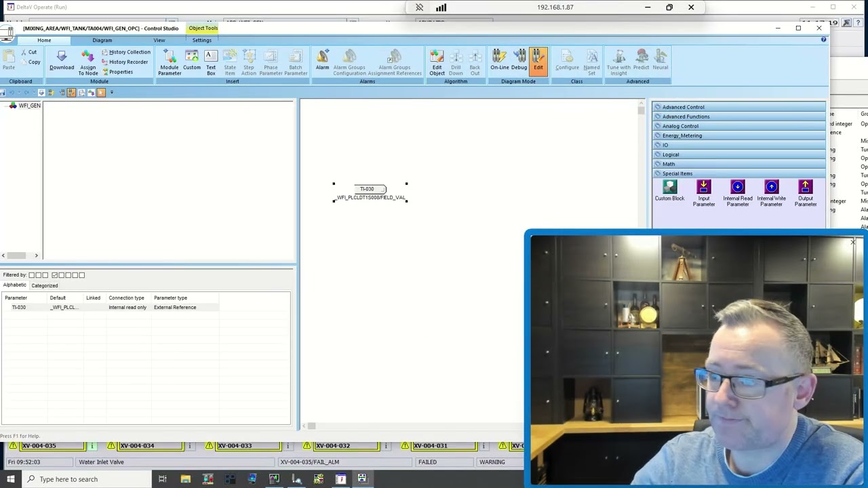This screenshot has height=488, width=868.
Task: Click the Edit Object icon
Action: pos(437,62)
